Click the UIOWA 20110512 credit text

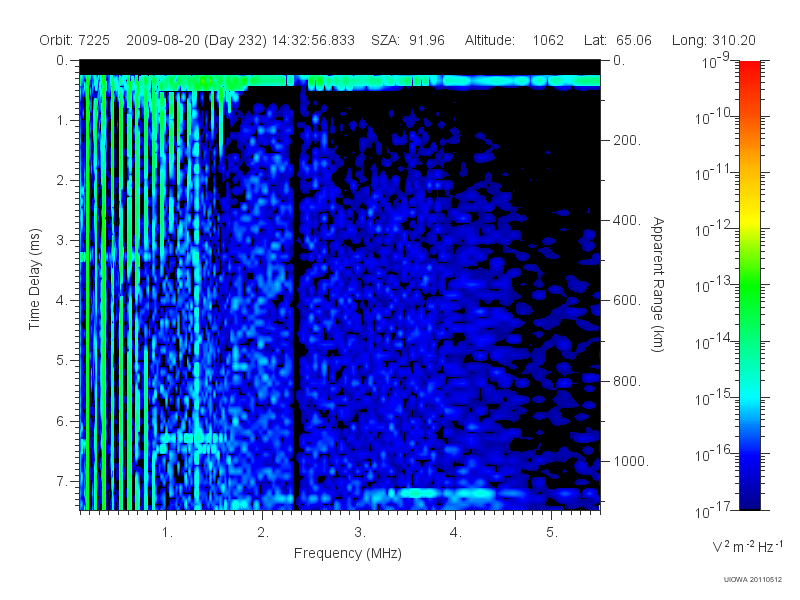coord(753,580)
